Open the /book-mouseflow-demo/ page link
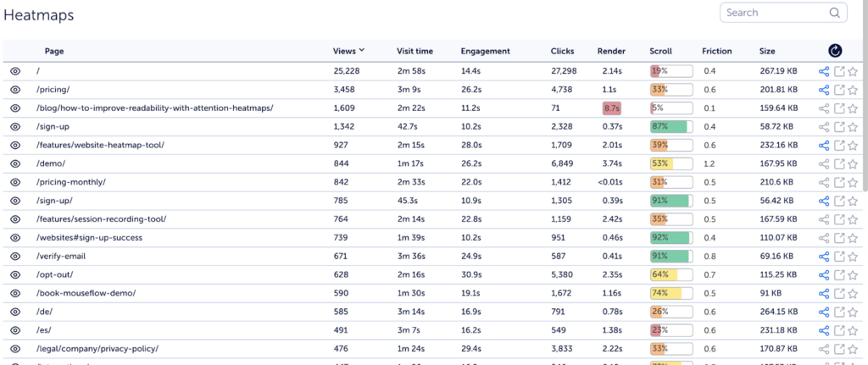Screen dimensions: 868x365 pyautogui.click(x=86, y=294)
